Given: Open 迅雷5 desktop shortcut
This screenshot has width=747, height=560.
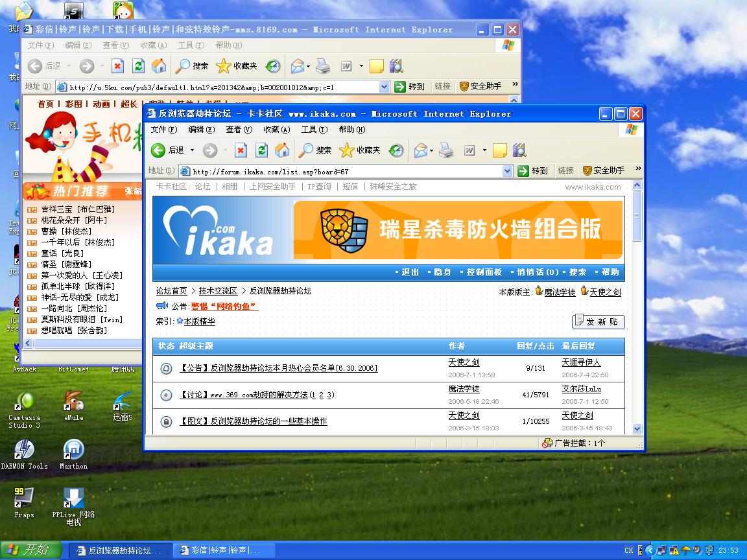Looking at the screenshot, I should coord(123,405).
